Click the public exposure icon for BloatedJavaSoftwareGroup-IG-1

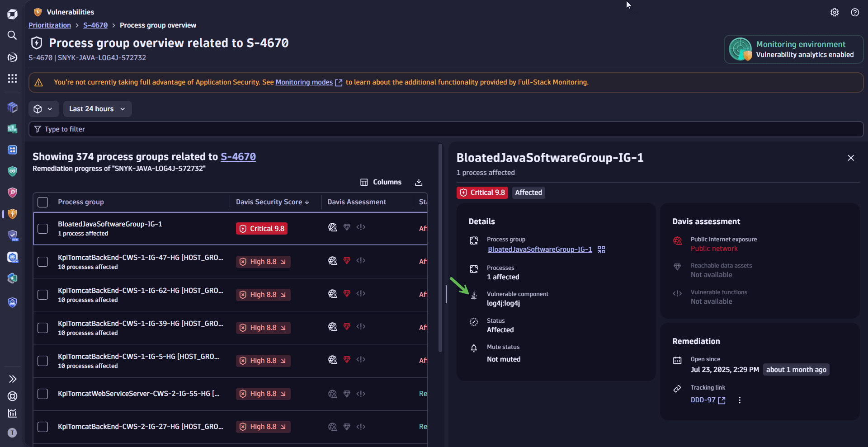(x=333, y=227)
